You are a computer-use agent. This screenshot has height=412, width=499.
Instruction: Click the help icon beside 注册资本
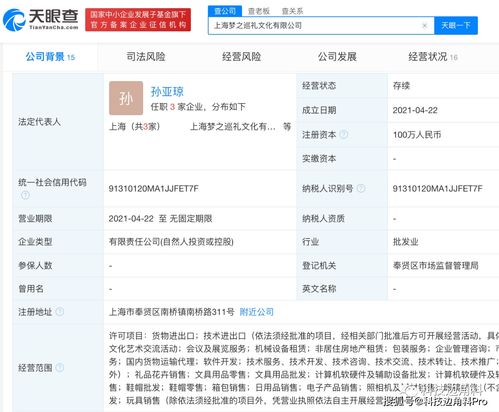tap(344, 134)
